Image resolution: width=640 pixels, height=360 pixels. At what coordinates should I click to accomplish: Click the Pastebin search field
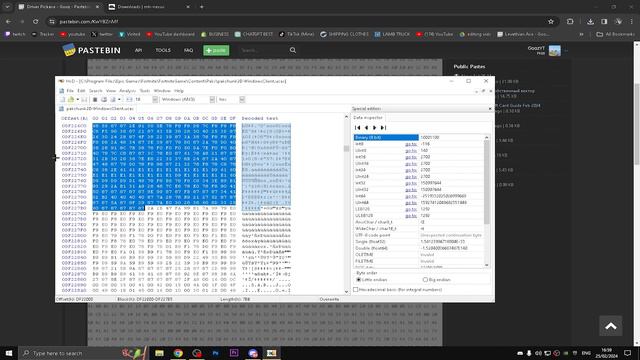(x=263, y=50)
